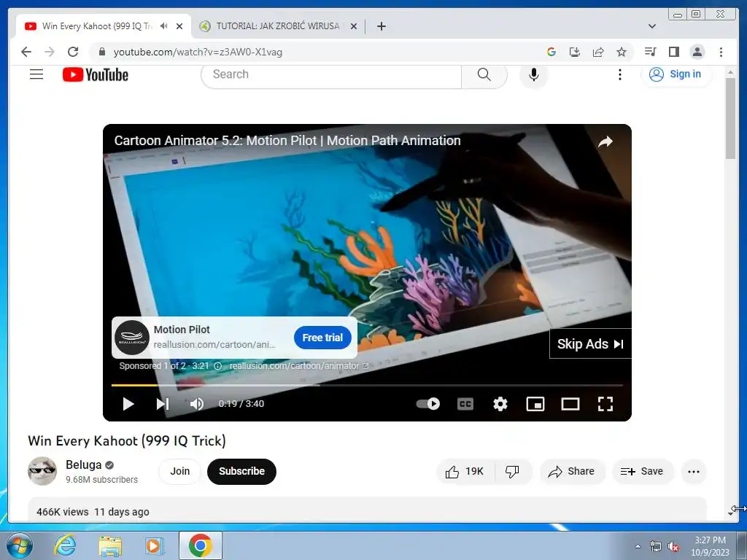
Task: Open Beluga channel avatar
Action: pyautogui.click(x=42, y=471)
